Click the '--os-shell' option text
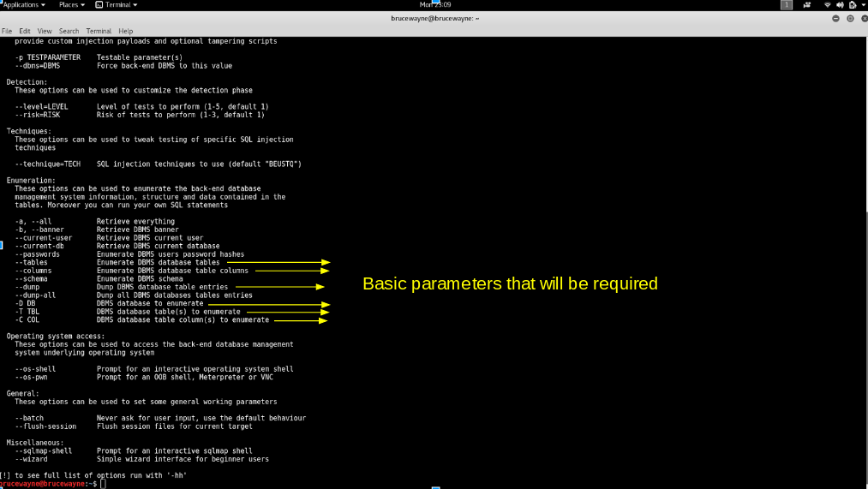The height and width of the screenshot is (489, 868). pyautogui.click(x=35, y=369)
